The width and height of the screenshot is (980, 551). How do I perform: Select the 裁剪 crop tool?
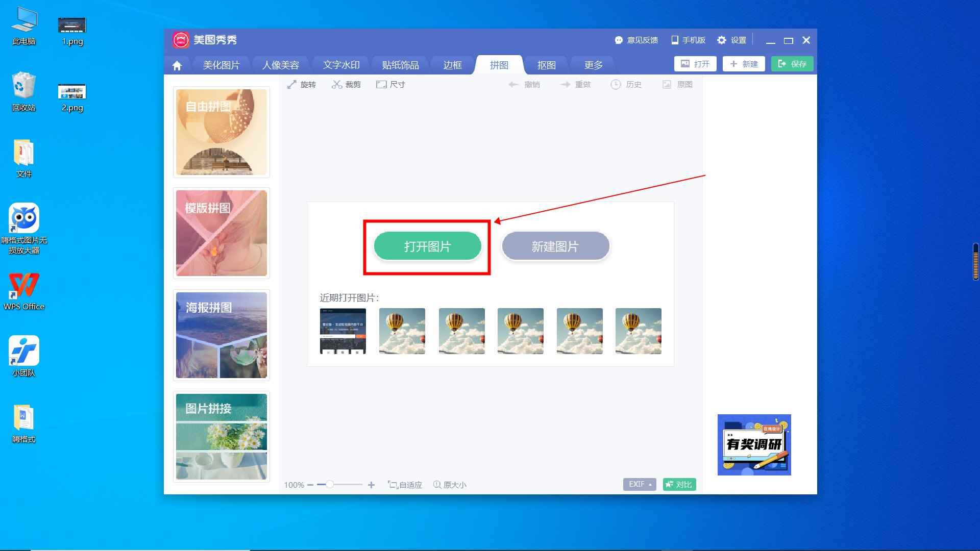point(346,84)
